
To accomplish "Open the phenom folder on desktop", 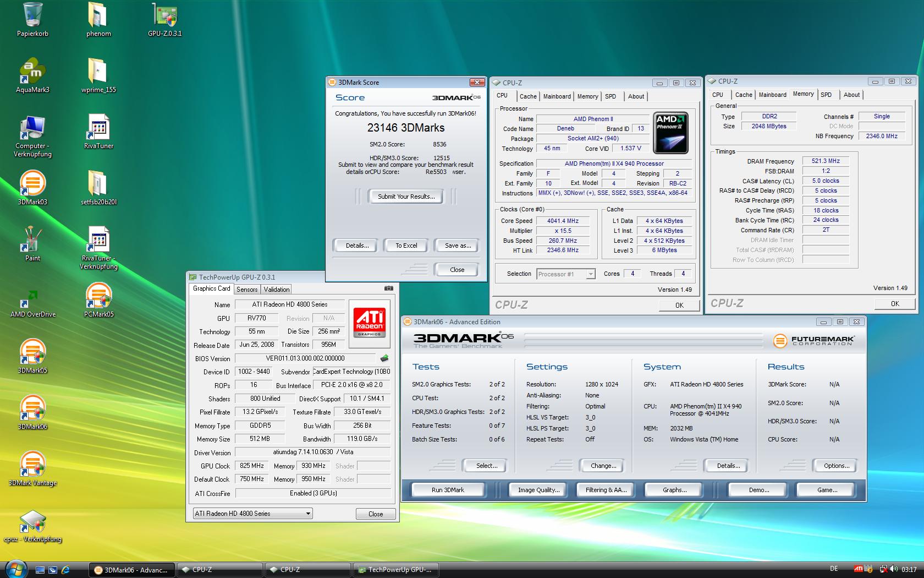I will click(98, 20).
